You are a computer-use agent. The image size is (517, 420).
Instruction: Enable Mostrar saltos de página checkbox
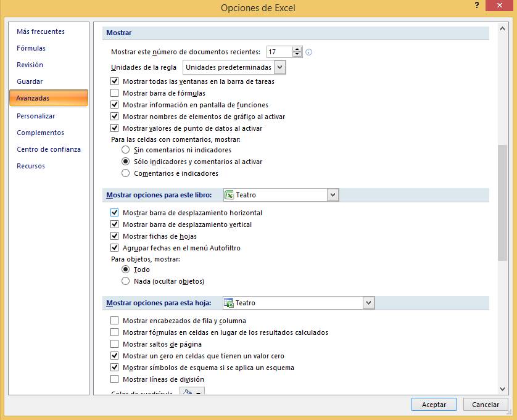click(114, 344)
